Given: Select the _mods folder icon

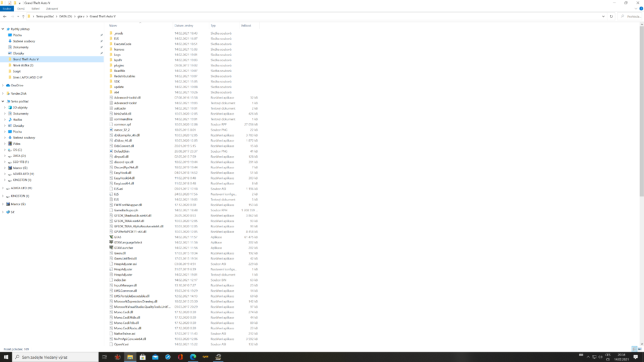Looking at the screenshot, I should [x=111, y=33].
